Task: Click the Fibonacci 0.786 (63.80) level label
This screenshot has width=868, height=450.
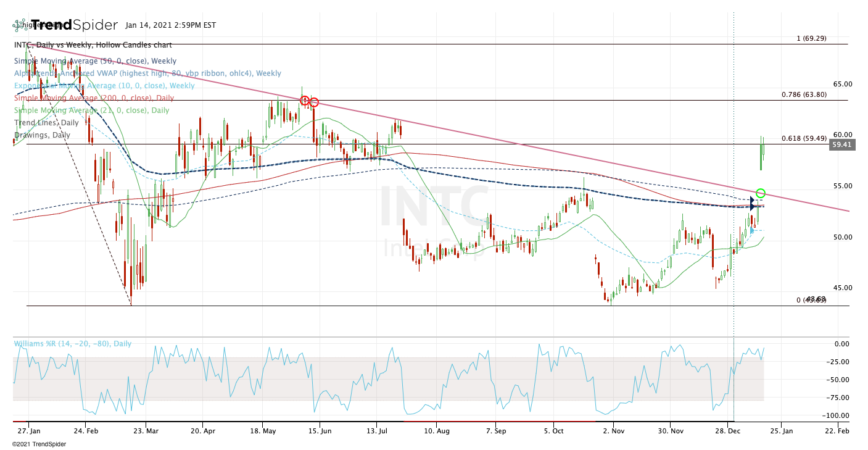Action: click(804, 95)
